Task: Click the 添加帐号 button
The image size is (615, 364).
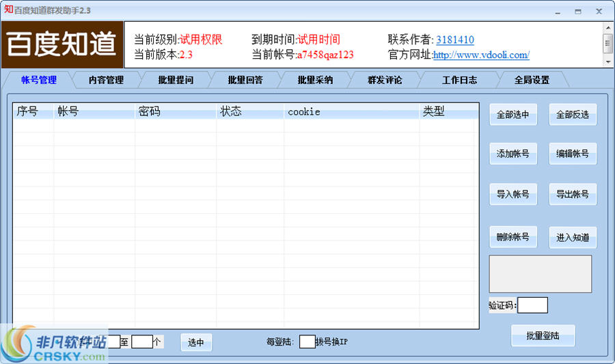Action: point(513,154)
